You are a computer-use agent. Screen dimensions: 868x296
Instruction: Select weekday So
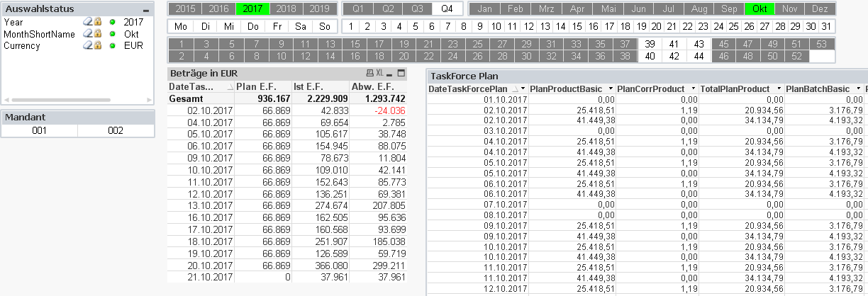coord(325,26)
